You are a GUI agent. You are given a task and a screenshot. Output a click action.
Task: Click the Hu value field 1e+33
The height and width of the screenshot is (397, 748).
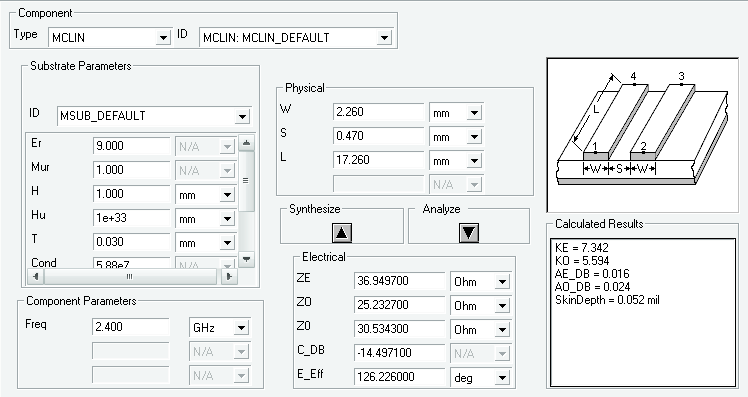pyautogui.click(x=132, y=218)
